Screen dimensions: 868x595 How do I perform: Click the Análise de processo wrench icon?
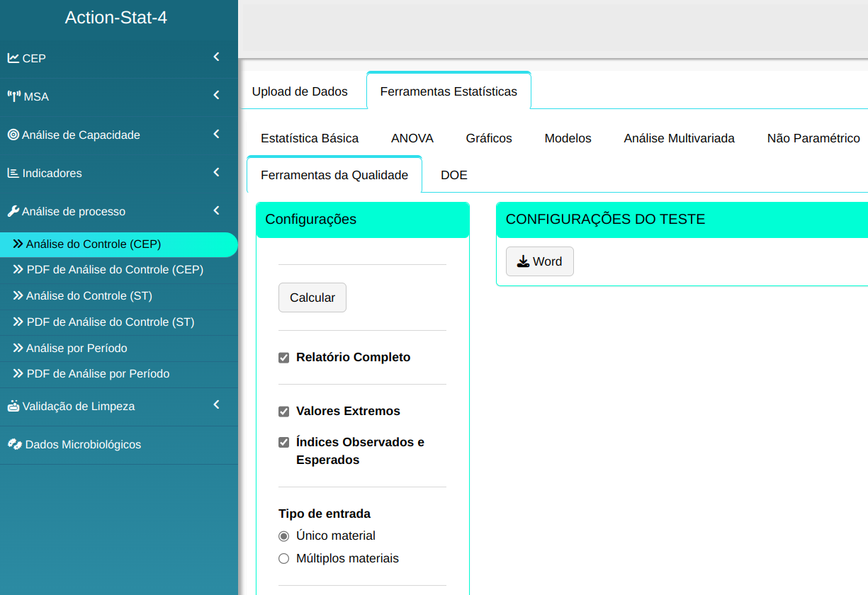coord(13,211)
